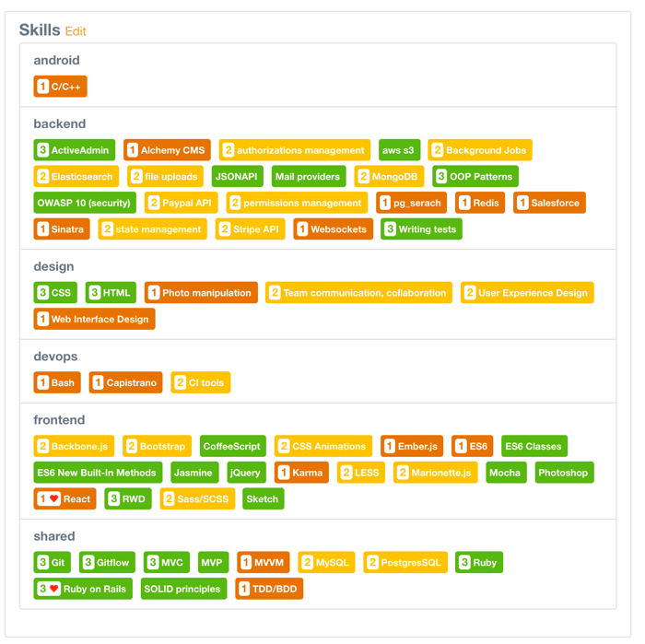Select the Sass/SCSS skill tag
The image size is (645, 644).
pos(196,499)
